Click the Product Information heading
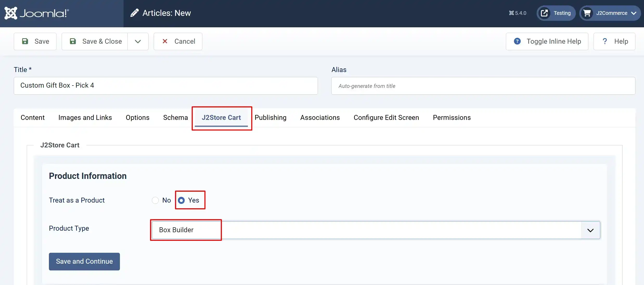This screenshot has height=285, width=644. pyautogui.click(x=88, y=176)
